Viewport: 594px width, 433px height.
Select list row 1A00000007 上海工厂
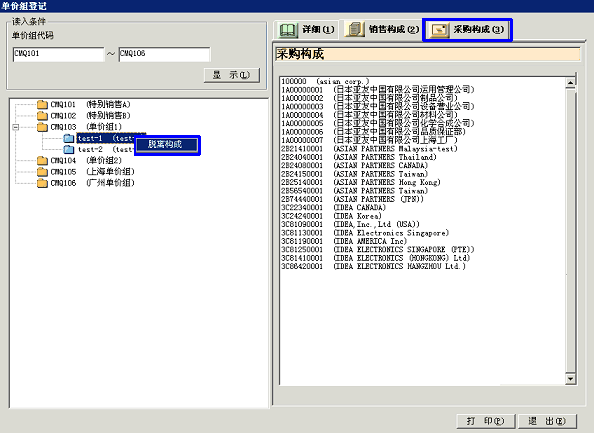tap(369, 140)
